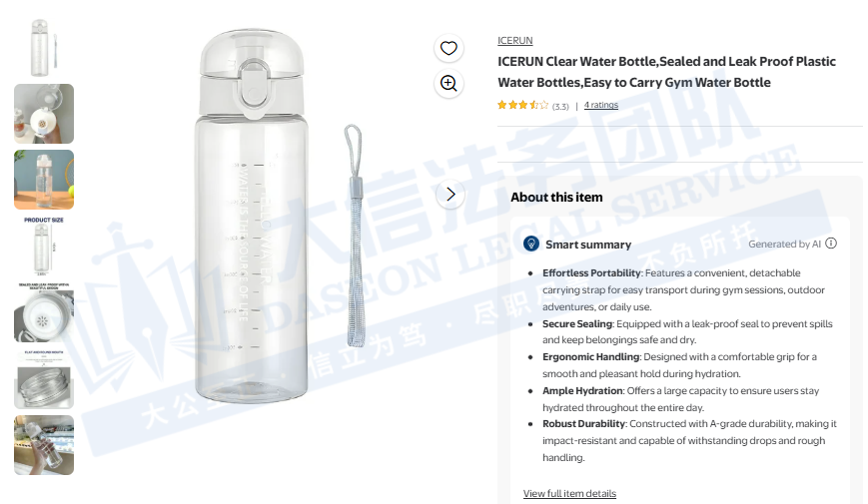Show next product image with arrow
The image size is (868, 504).
click(450, 194)
